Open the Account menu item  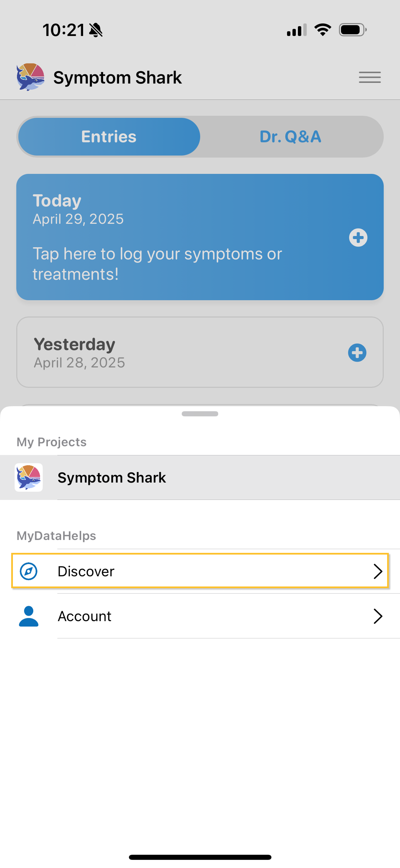(x=85, y=616)
